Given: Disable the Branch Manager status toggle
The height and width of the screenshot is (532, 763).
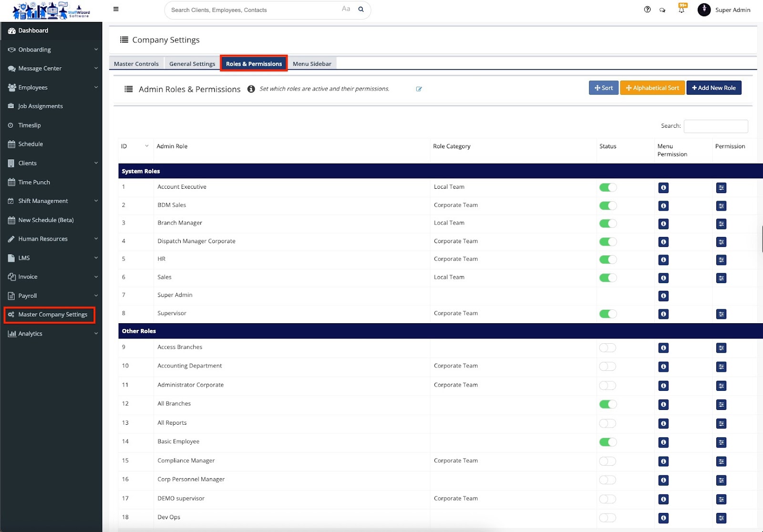Looking at the screenshot, I should [x=608, y=224].
